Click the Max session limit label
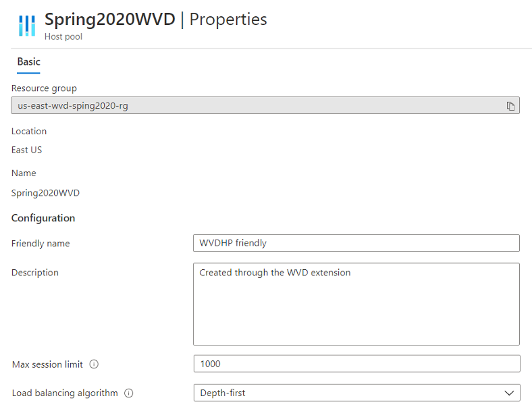Screen dimensions: 532x413 [x=47, y=364]
